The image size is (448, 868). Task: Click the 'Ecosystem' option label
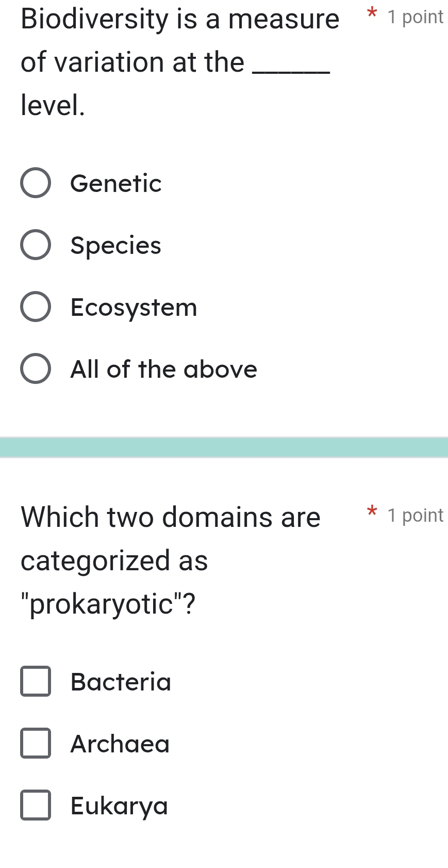tap(134, 308)
